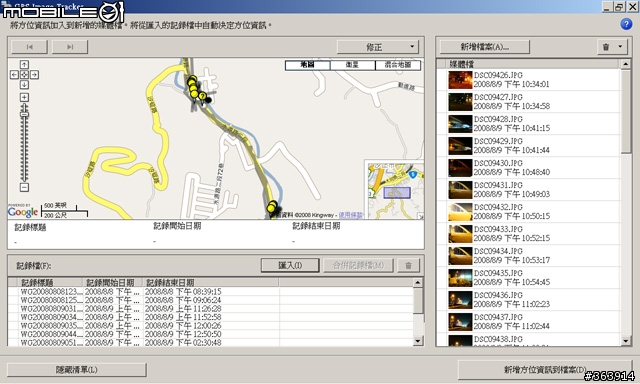The image size is (640, 384).
Task: Zoom in the map with plus button
Action: tap(24, 97)
